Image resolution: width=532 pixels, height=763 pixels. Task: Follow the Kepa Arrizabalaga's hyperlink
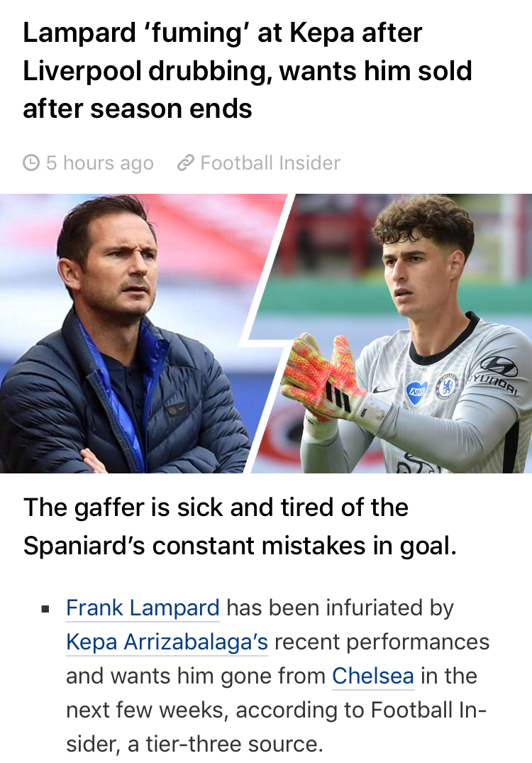pos(167,642)
